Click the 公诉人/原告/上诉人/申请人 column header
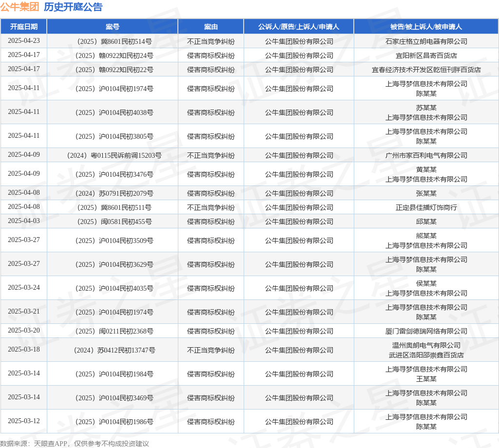 coord(299,27)
